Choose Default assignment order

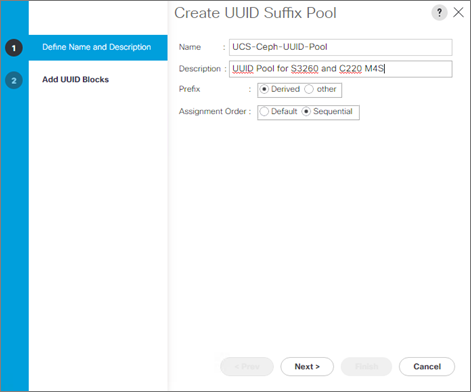tap(264, 111)
